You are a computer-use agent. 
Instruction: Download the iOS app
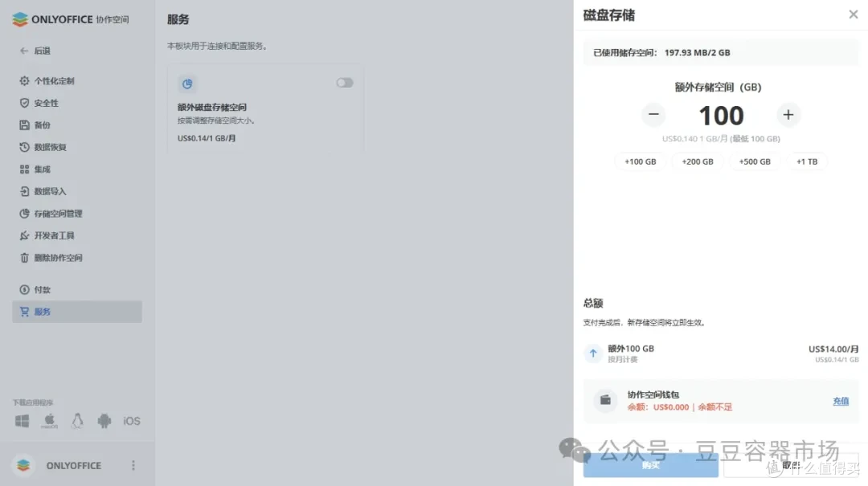click(x=132, y=421)
